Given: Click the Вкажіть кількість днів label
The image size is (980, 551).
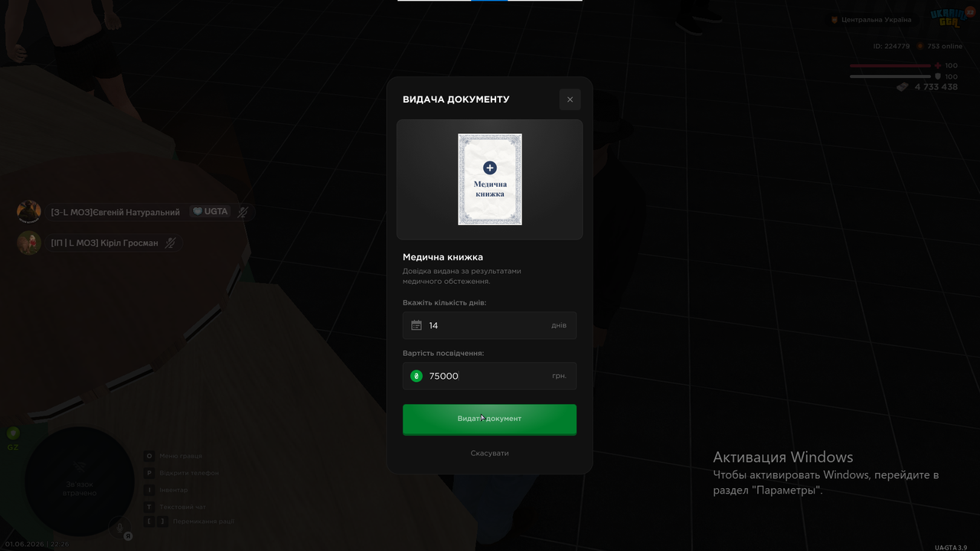Looking at the screenshot, I should click(445, 303).
